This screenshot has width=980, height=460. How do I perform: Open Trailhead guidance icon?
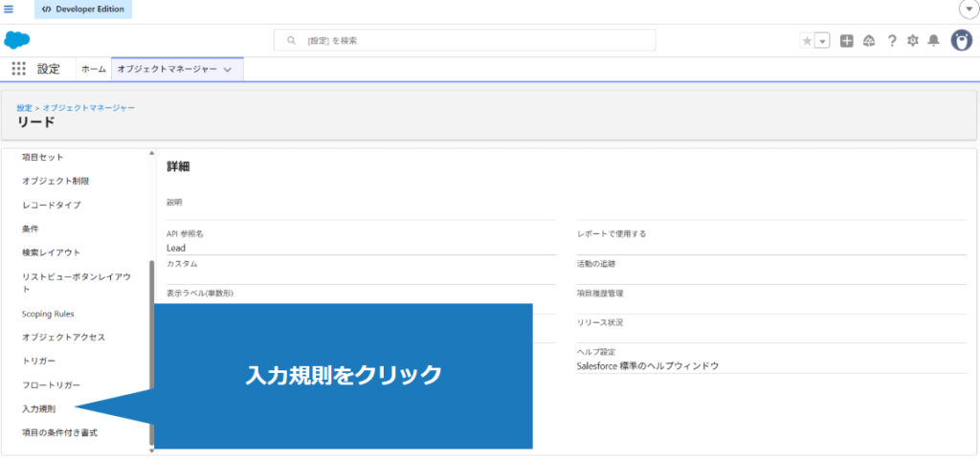click(x=869, y=40)
